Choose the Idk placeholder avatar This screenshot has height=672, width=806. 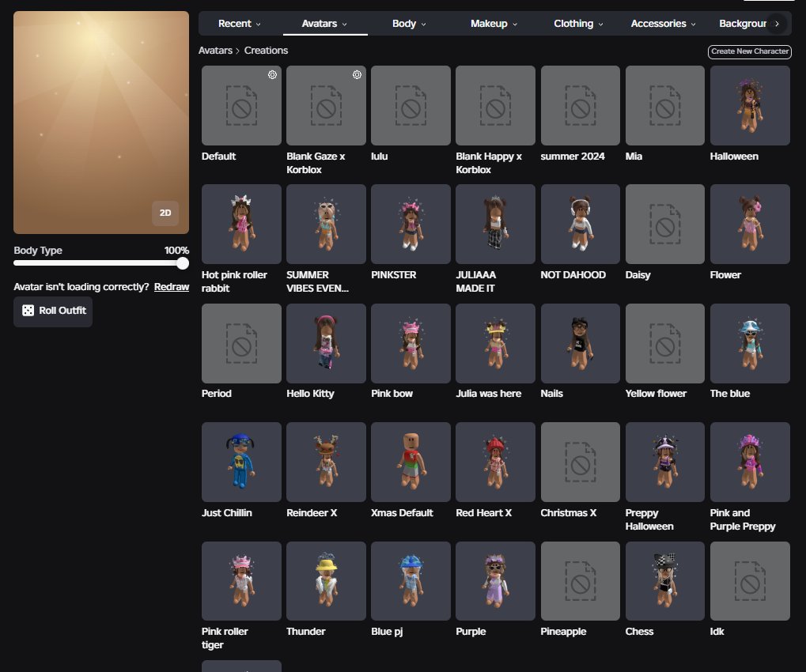coord(750,581)
